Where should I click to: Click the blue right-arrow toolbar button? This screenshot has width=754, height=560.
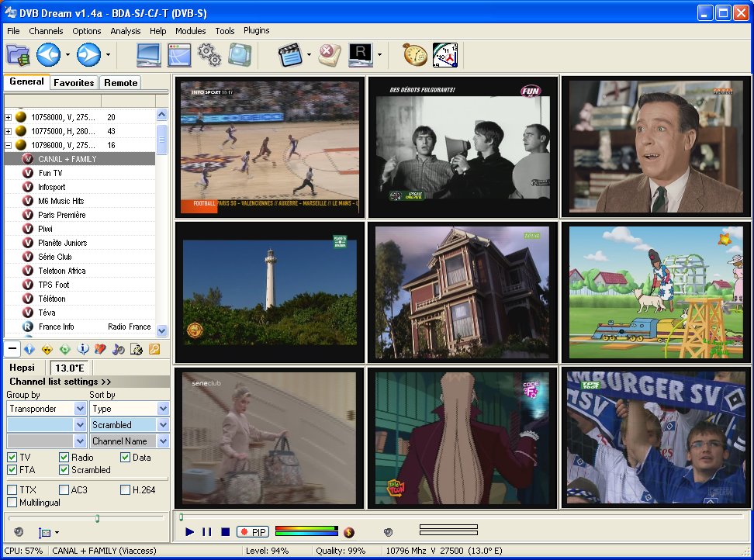89,55
